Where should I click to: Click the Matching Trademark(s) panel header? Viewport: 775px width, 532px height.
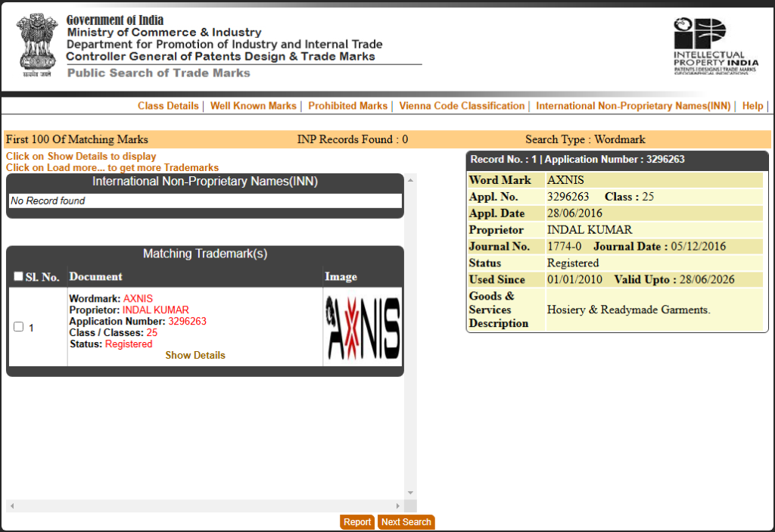205,254
